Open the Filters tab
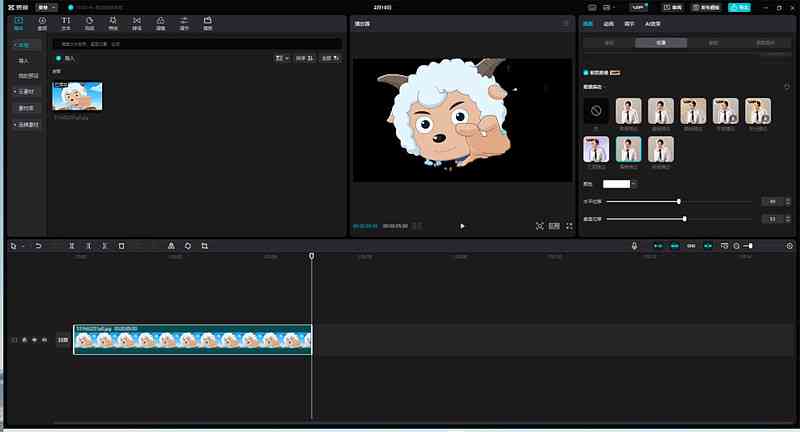Viewport: 800px width, 432px height. pos(160,23)
